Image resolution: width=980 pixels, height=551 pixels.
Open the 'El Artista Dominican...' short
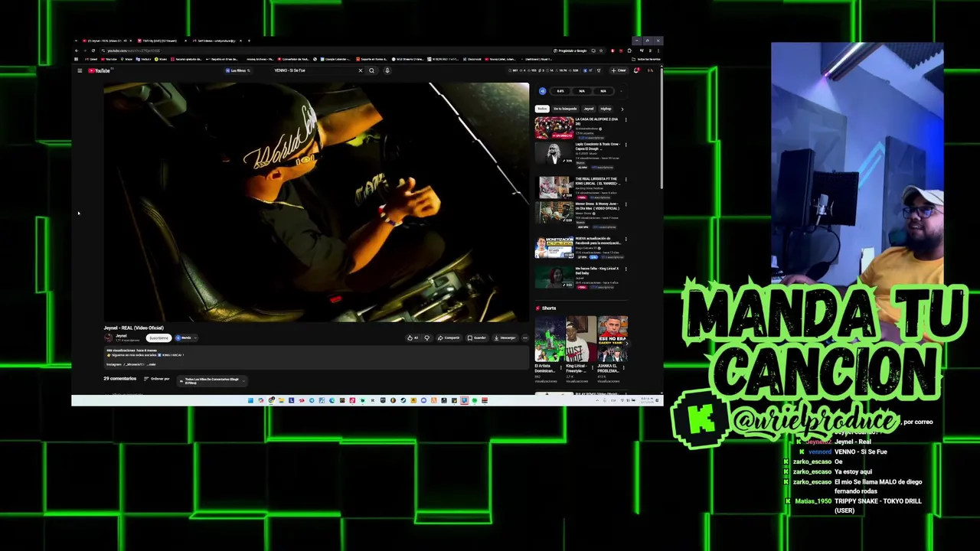[550, 339]
